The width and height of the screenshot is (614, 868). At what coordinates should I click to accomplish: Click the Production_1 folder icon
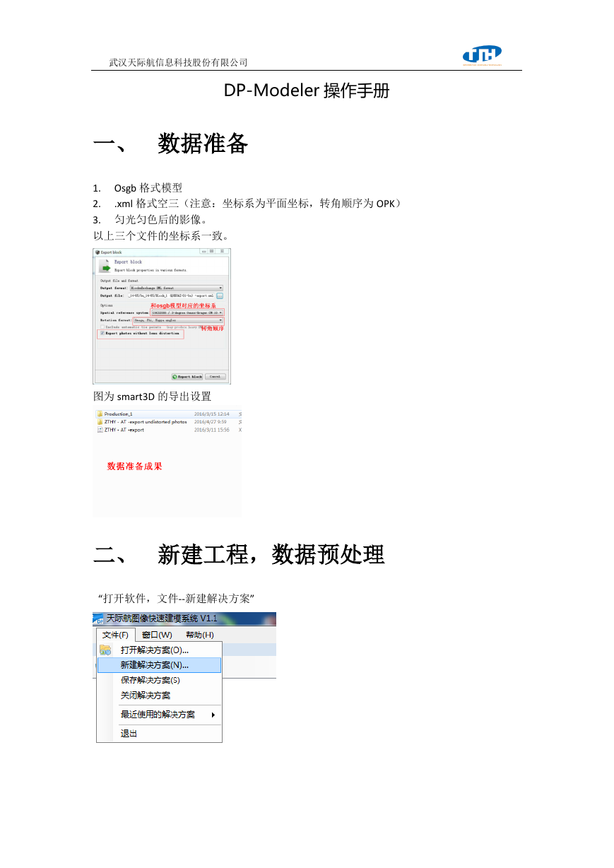click(x=100, y=414)
